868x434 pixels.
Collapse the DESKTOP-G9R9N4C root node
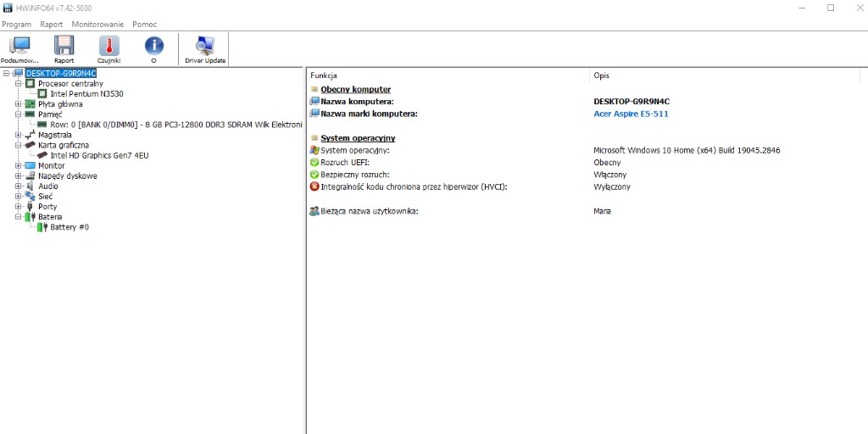6,73
